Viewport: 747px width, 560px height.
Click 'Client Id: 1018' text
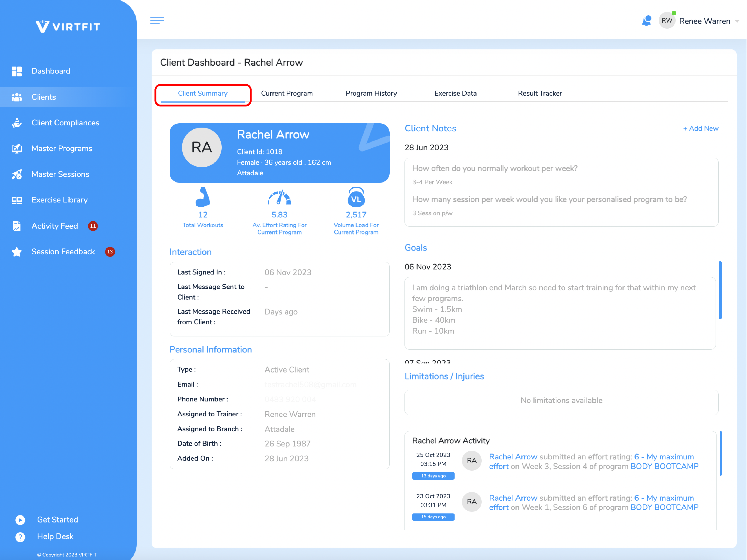[260, 152]
